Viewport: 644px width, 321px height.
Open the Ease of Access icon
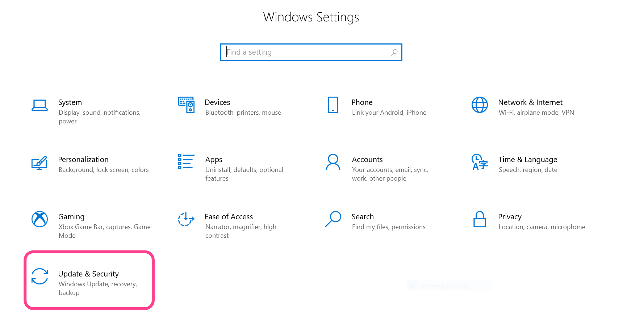tap(186, 219)
